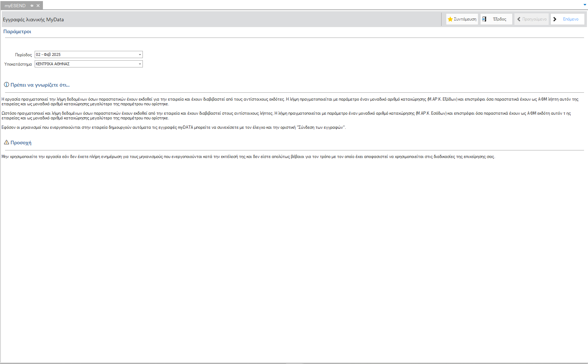
Task: Open the Περίοδος dropdown arrow
Action: pyautogui.click(x=140, y=54)
